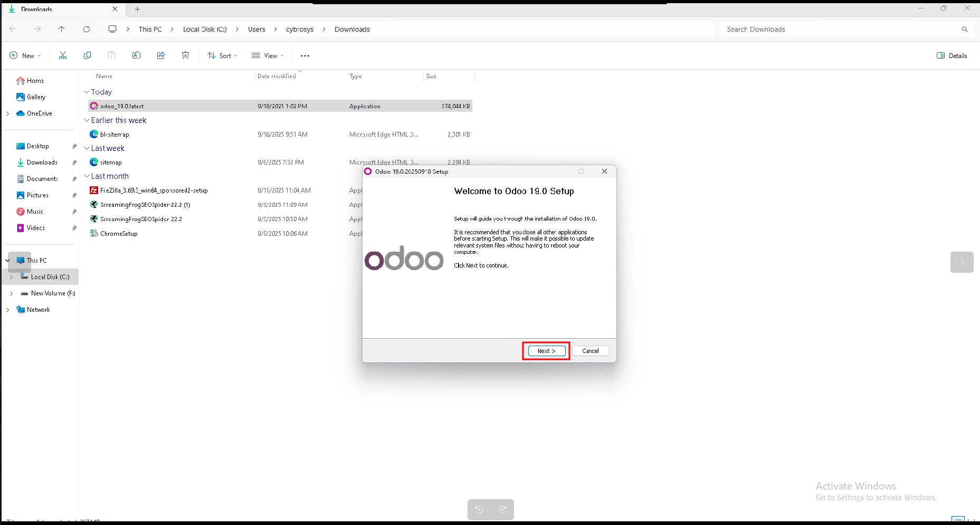The image size is (980, 525).
Task: Expand Local Disk (C:) node
Action: click(12, 277)
